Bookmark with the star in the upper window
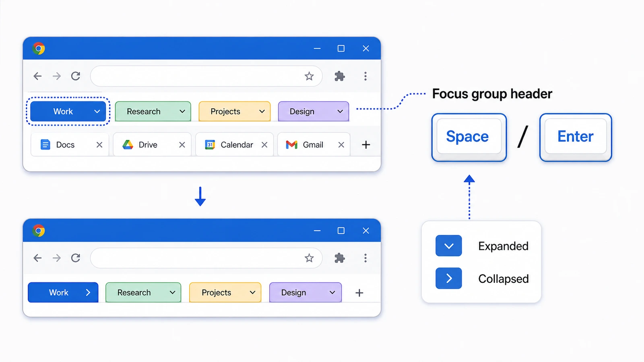Image resolution: width=644 pixels, height=362 pixels. [309, 76]
